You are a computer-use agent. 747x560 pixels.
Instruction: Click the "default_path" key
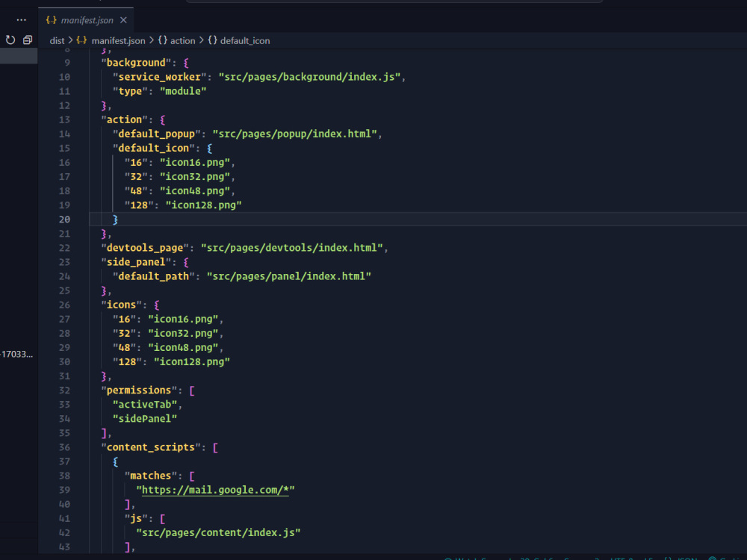point(153,276)
